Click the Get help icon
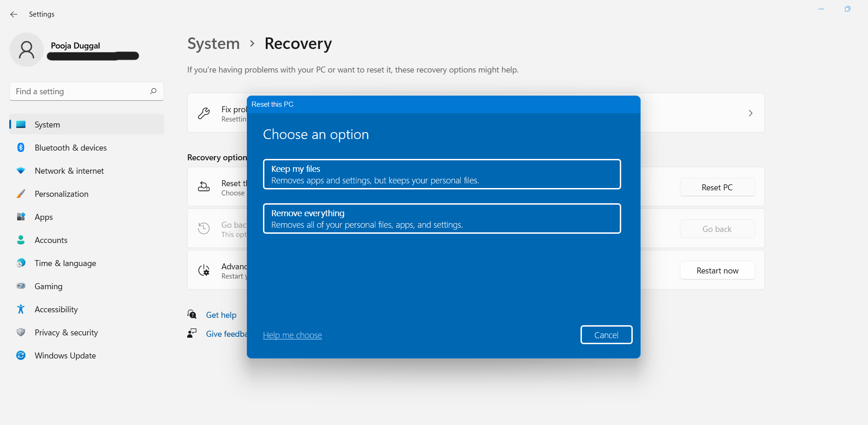The height and width of the screenshot is (425, 868). click(x=192, y=315)
